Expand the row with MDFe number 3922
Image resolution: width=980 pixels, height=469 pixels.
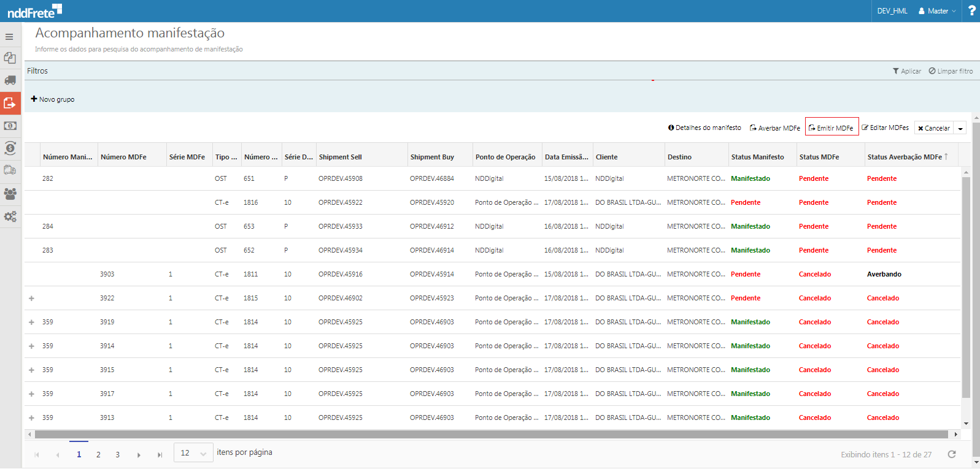[x=31, y=299]
